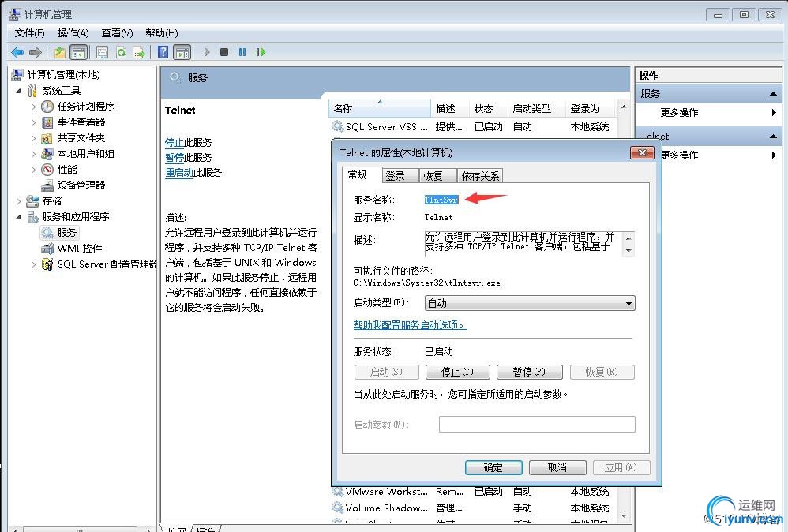The height and width of the screenshot is (532, 788).
Task: Select Event Viewer (事件查看器) tree item
Action: pyautogui.click(x=81, y=122)
